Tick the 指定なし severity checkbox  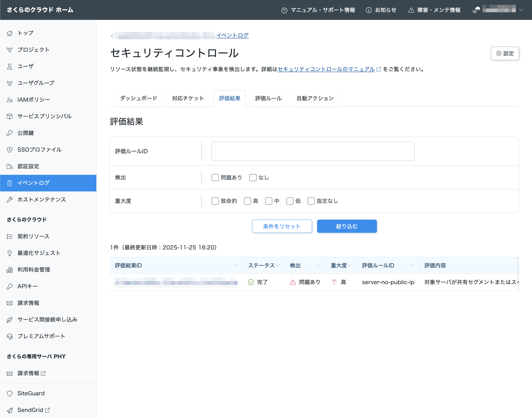pyautogui.click(x=311, y=201)
